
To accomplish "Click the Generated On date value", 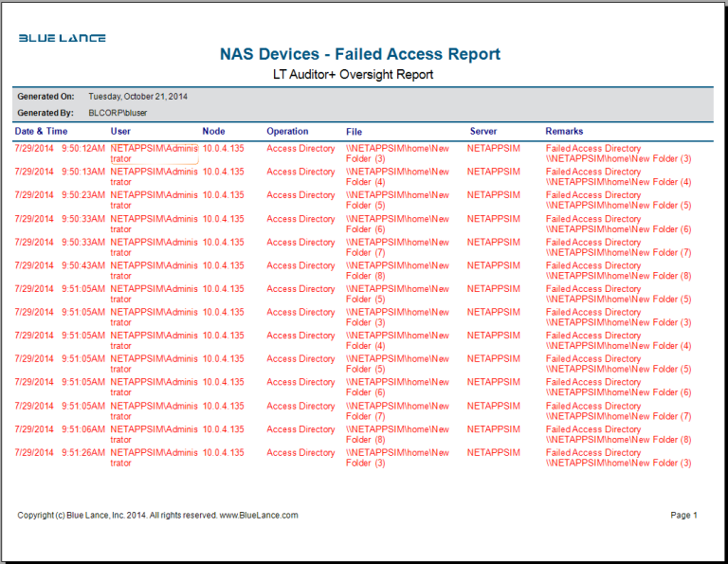I will click(x=137, y=97).
